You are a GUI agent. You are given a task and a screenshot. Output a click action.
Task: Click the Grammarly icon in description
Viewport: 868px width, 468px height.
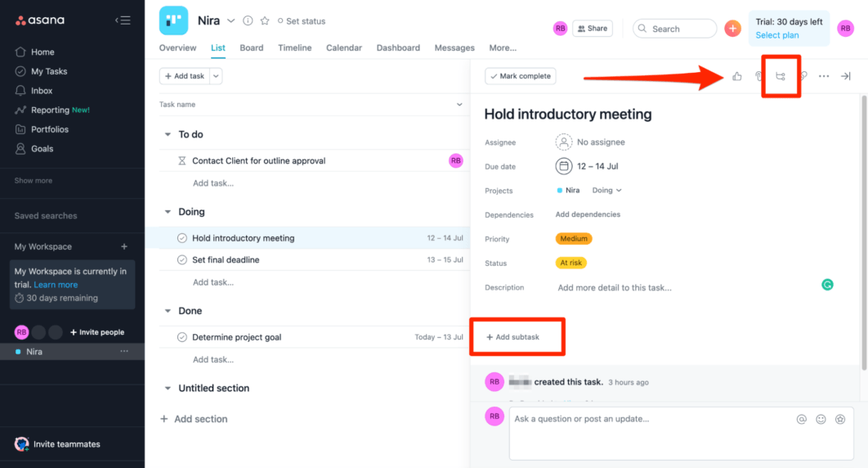point(827,285)
